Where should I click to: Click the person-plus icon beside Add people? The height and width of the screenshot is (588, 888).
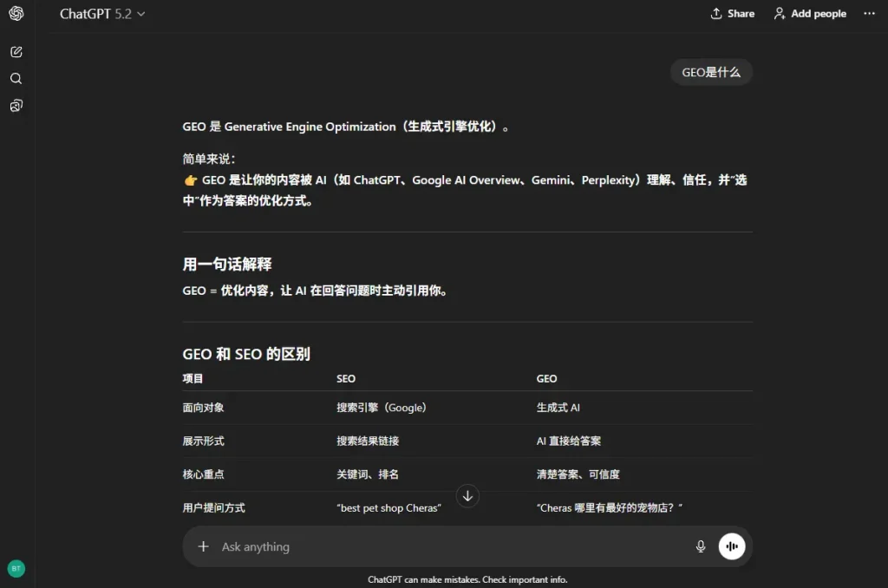pos(778,13)
